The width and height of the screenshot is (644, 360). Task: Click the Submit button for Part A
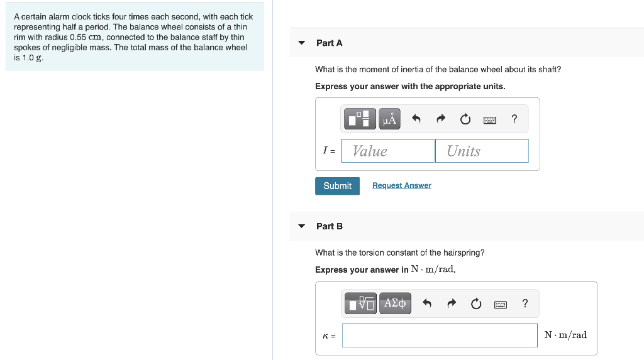[x=337, y=186]
